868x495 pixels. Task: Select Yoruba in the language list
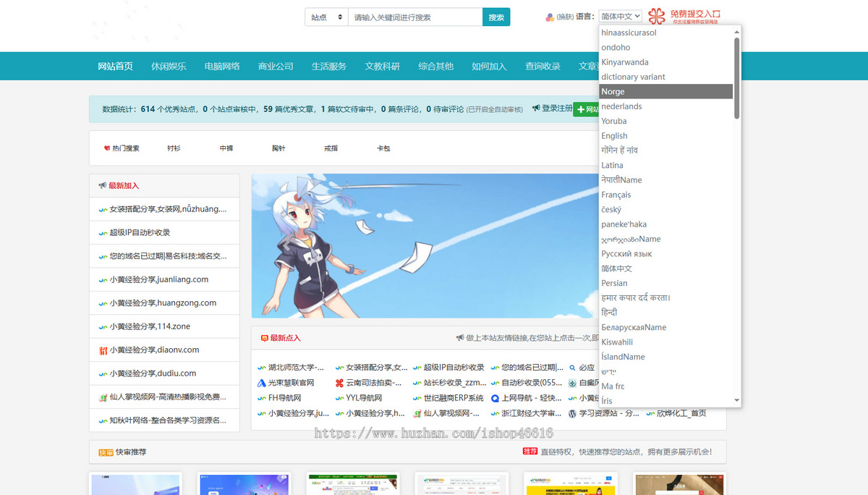(x=665, y=121)
